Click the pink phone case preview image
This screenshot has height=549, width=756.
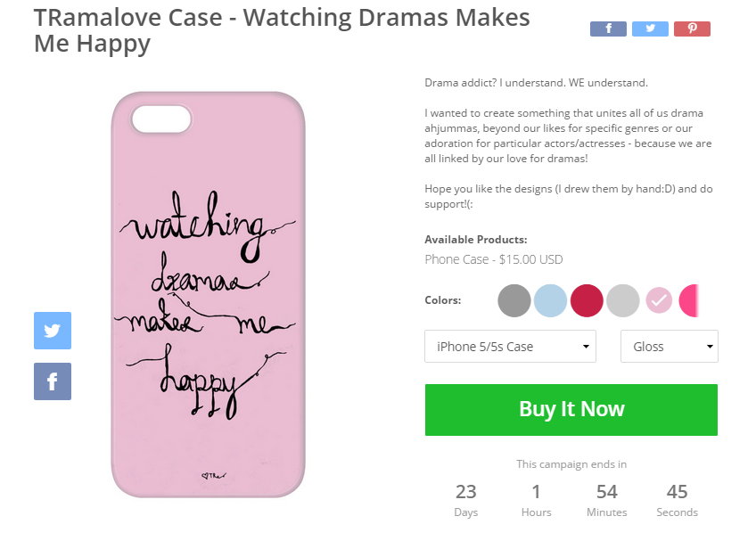point(208,294)
